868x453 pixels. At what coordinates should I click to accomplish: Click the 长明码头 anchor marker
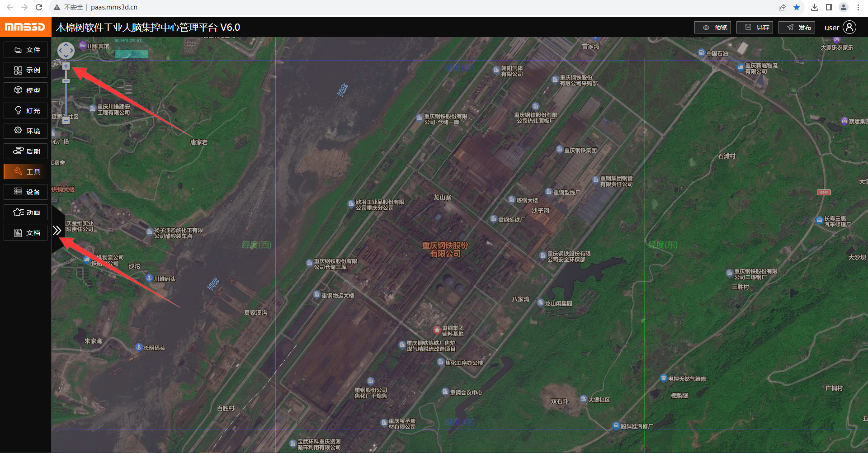coord(139,347)
